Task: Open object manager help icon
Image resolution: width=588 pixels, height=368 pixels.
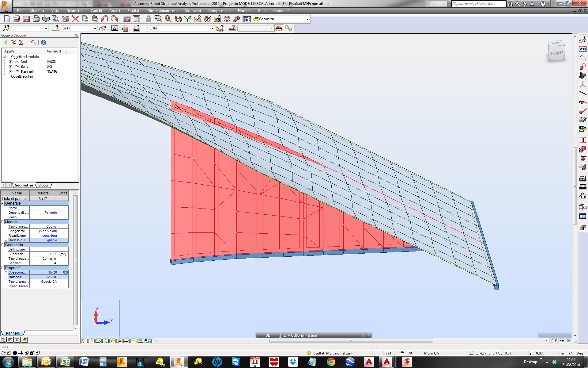Action: 43,43
